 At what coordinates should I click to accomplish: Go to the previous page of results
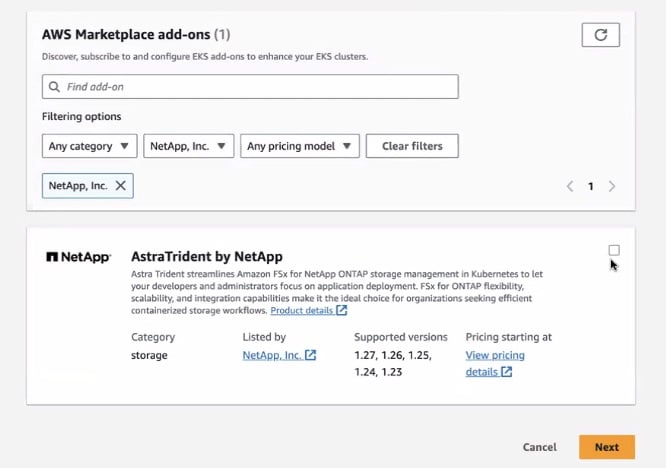pyautogui.click(x=570, y=186)
